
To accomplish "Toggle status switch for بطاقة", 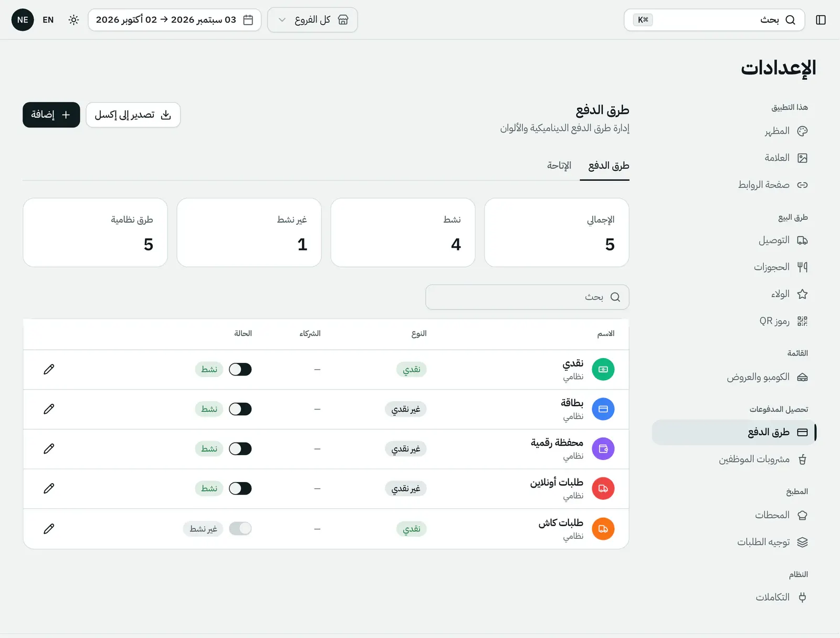I will (240, 409).
